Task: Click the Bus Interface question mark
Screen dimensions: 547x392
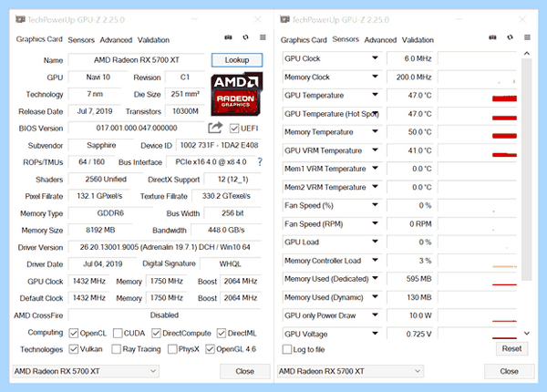Action: (x=260, y=162)
